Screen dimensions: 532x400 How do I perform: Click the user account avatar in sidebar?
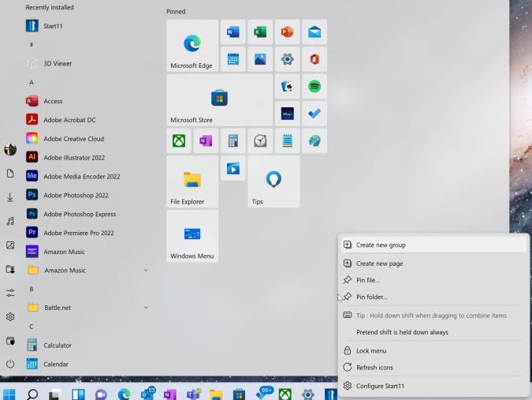pyautogui.click(x=10, y=149)
